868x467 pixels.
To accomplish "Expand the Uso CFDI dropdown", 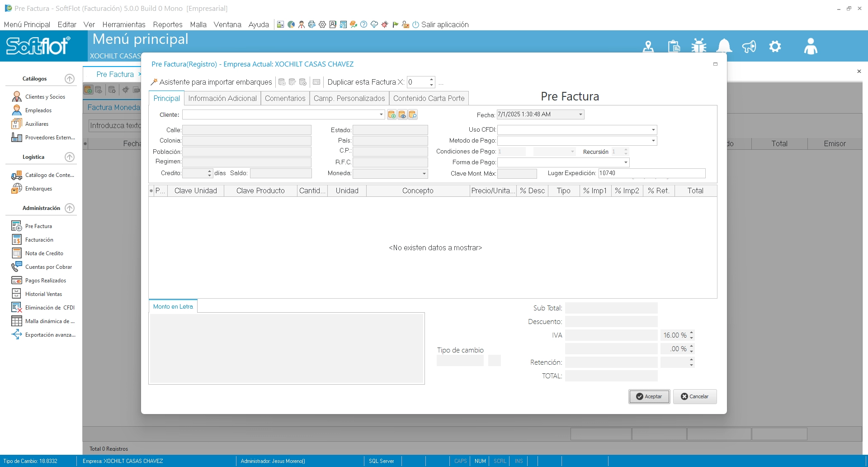I will click(653, 130).
